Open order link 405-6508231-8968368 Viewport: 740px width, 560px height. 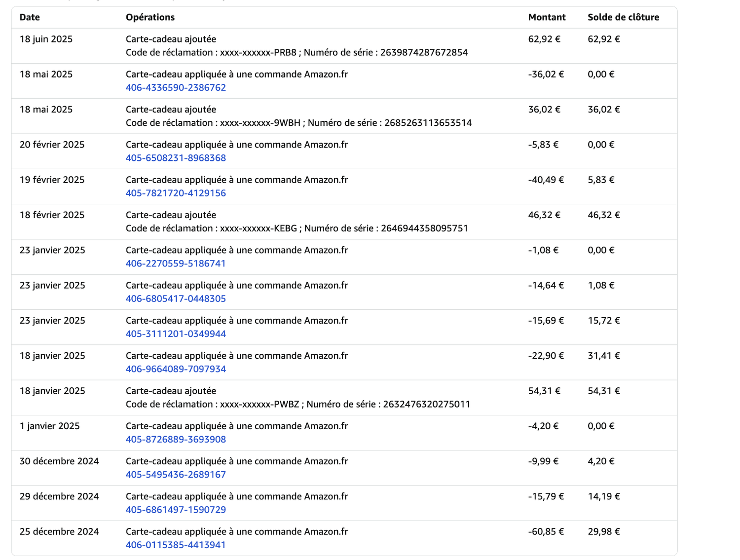pos(176,158)
